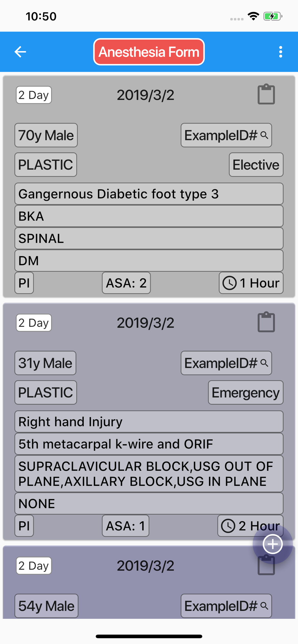
Task: Tap clipboard icon on 31y Male record
Action: point(266,322)
